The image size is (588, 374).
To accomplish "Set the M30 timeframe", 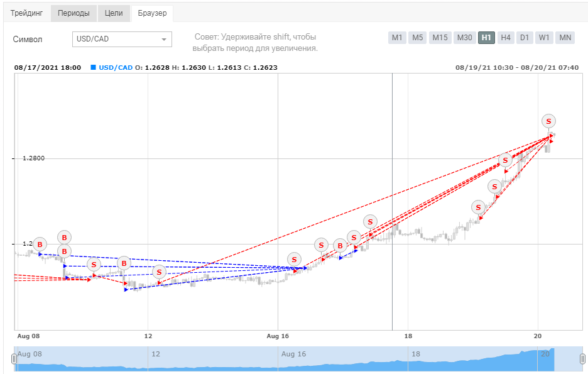I will [465, 38].
